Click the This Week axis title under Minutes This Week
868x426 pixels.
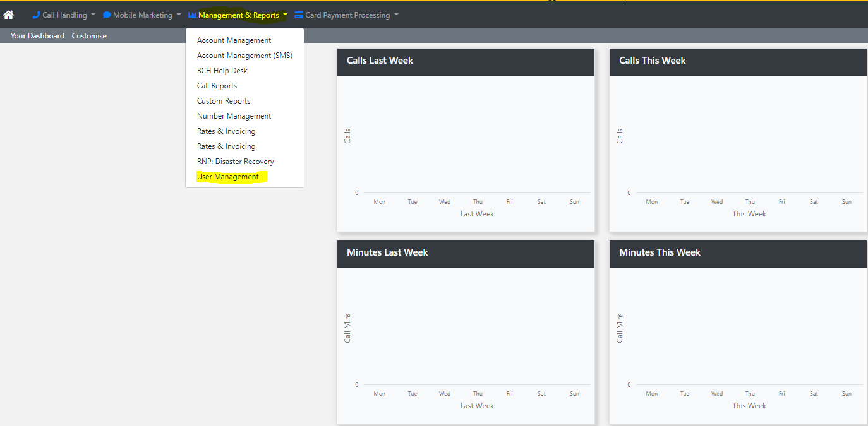click(x=749, y=406)
